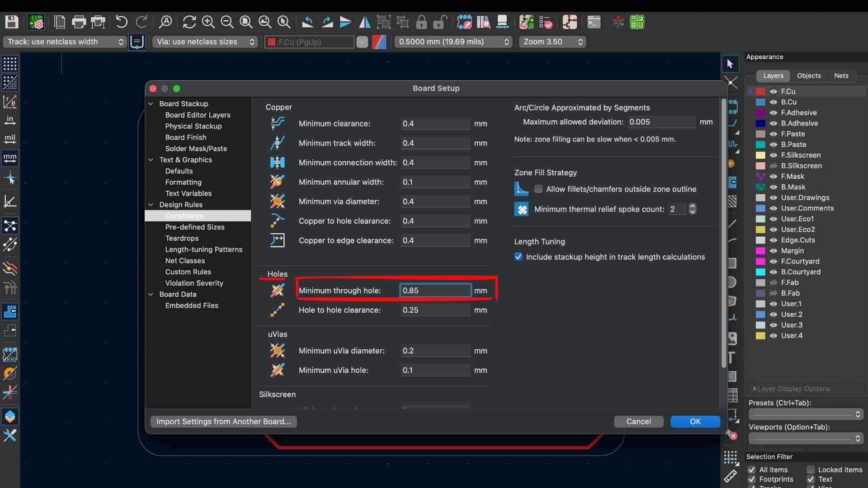Click the Save icon in the toolbar
868x488 pixels.
pos(11,22)
